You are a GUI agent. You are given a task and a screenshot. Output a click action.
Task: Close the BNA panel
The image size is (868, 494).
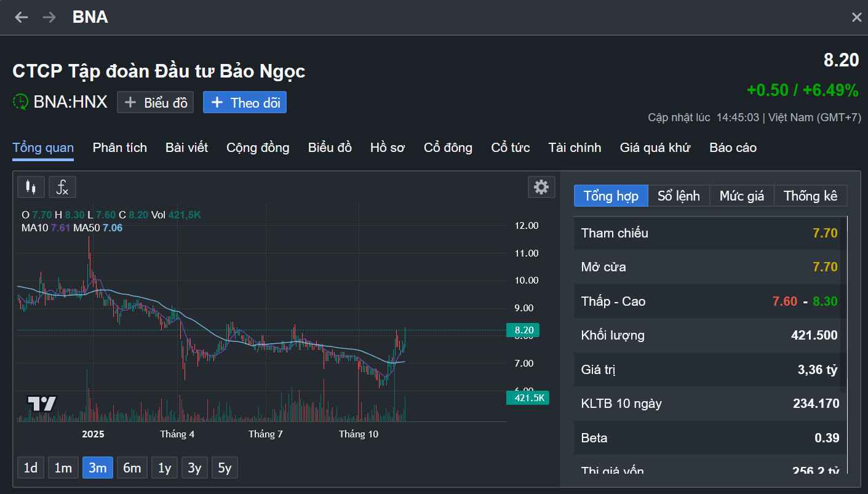click(x=856, y=17)
